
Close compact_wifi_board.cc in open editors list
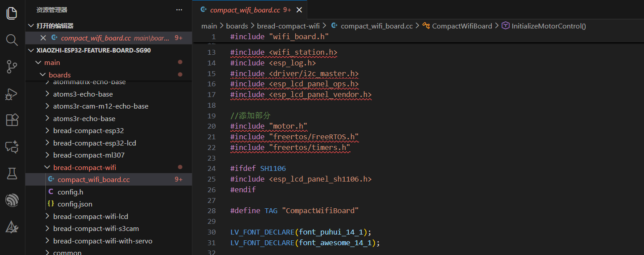tap(43, 38)
